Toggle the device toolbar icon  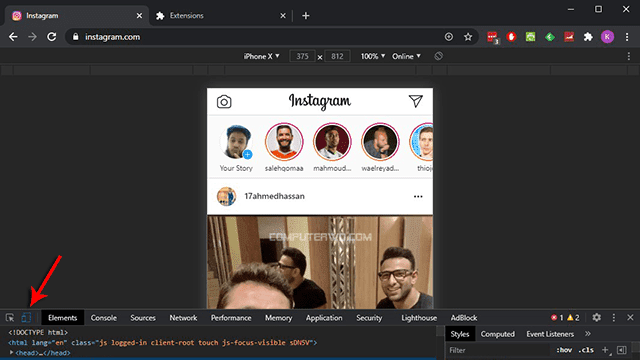(26, 318)
